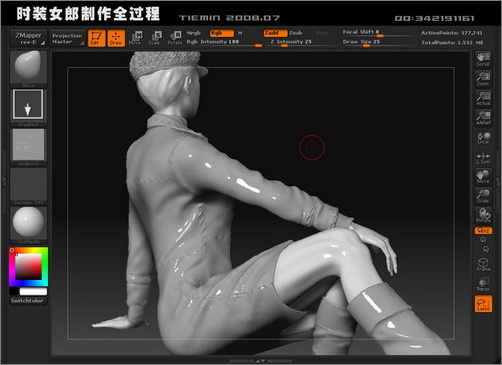Click the right shelf Move view icon
This screenshot has width=502, height=365.
click(x=483, y=177)
